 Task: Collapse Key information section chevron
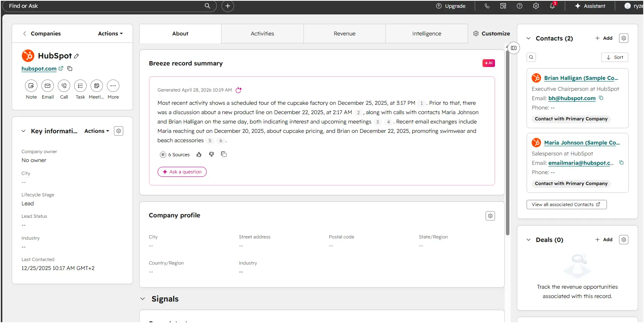[23, 131]
